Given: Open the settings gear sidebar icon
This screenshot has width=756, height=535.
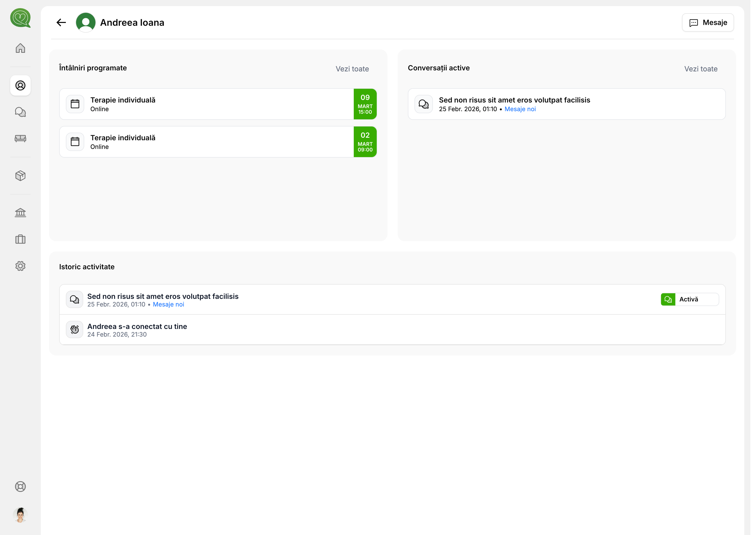Looking at the screenshot, I should [x=20, y=266].
